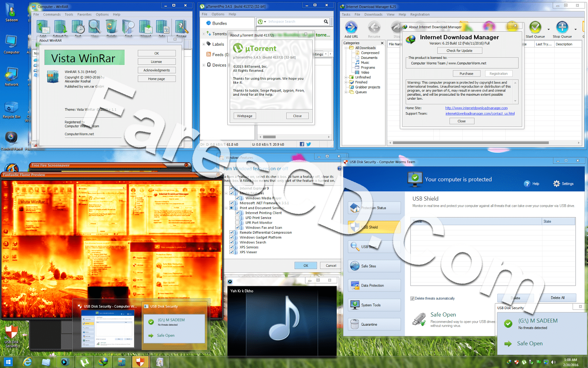Open Quarantine in USB Disk Security sidebar
Image resolution: width=588 pixels, height=368 pixels.
(374, 325)
